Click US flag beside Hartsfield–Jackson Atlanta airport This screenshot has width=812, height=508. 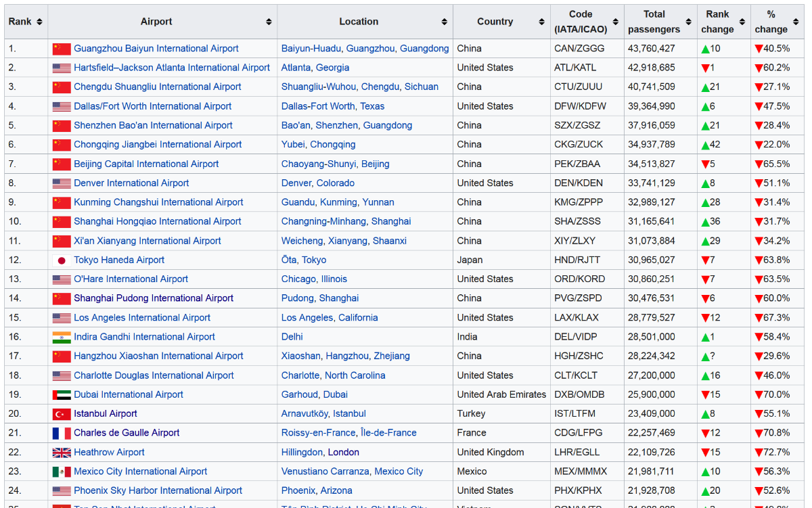[62, 68]
